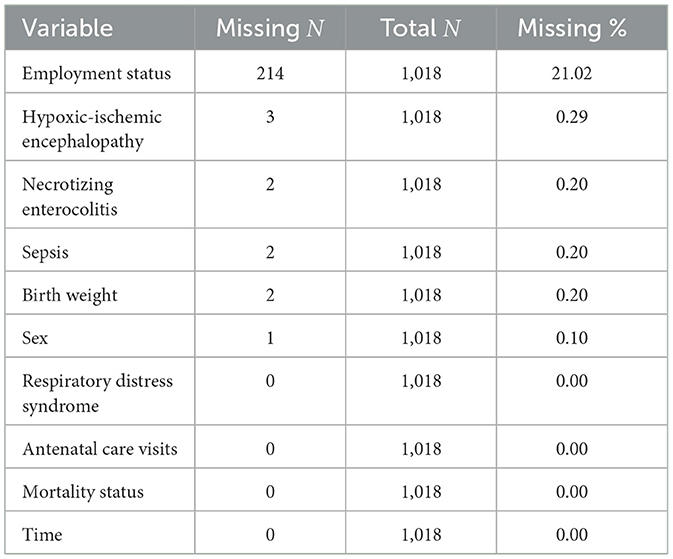Select the Antenatal care visits cell
673x559 pixels.
click(x=100, y=449)
